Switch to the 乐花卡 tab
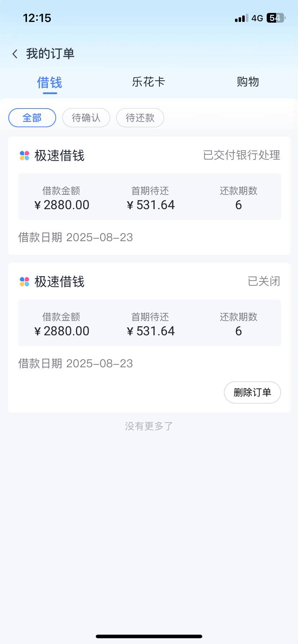 pyautogui.click(x=148, y=82)
